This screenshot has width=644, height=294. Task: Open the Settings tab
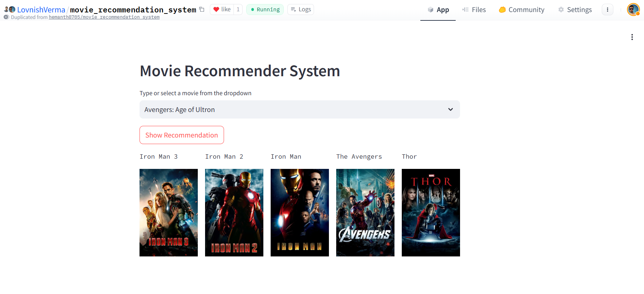point(575,10)
